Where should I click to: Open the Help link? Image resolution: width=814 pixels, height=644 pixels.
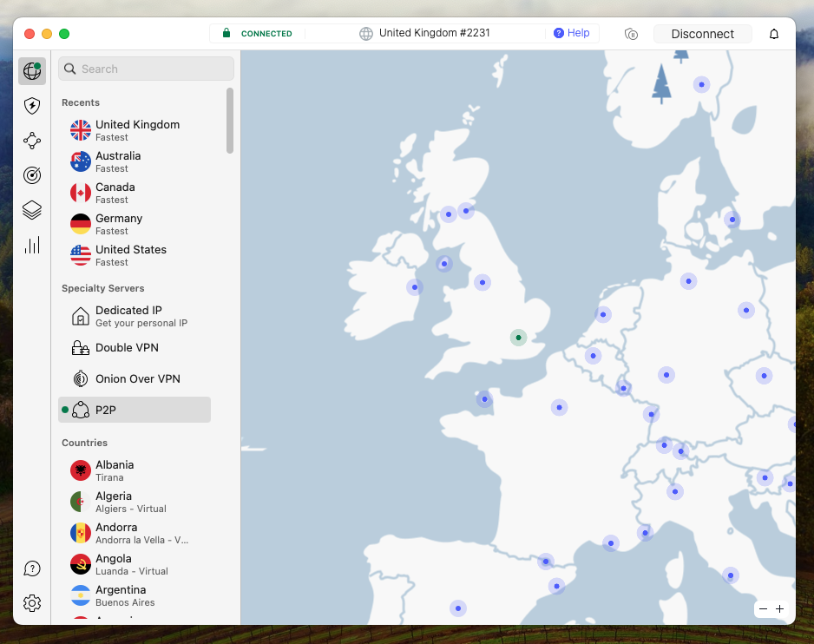[x=572, y=33]
